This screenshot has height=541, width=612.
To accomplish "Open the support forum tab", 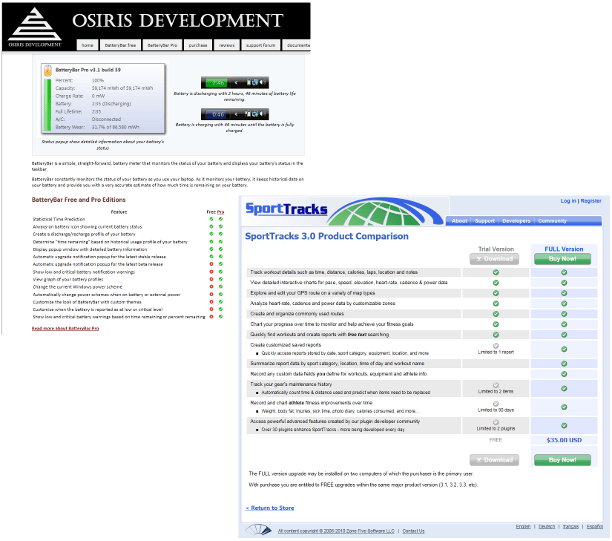I will click(260, 45).
